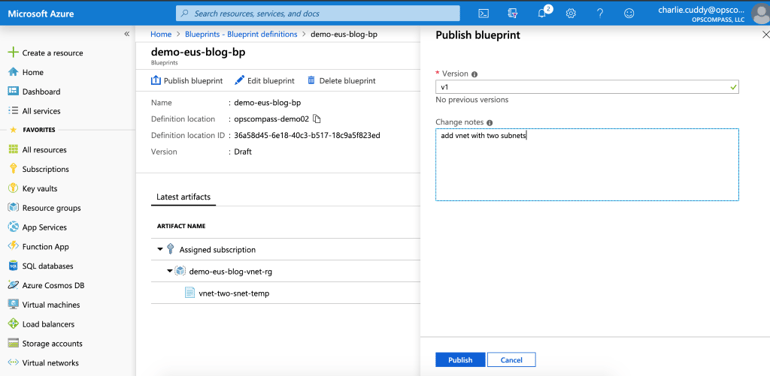
Task: Click the Load balancers icon
Action: click(13, 324)
